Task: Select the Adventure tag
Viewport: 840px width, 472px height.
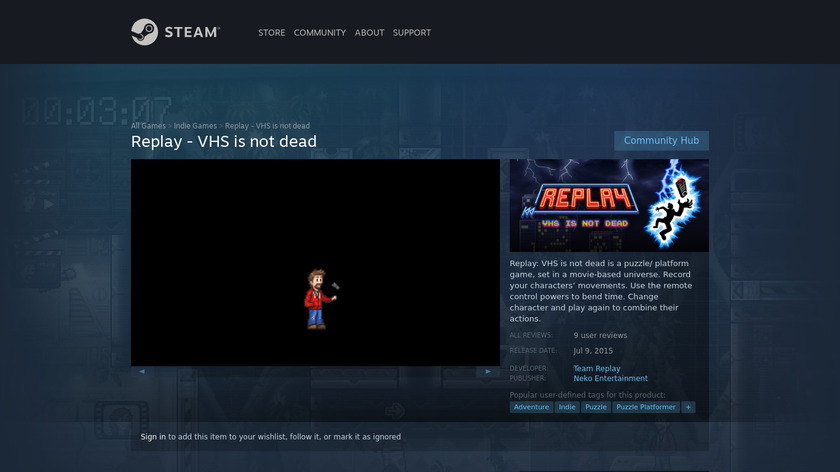Action: pos(531,407)
